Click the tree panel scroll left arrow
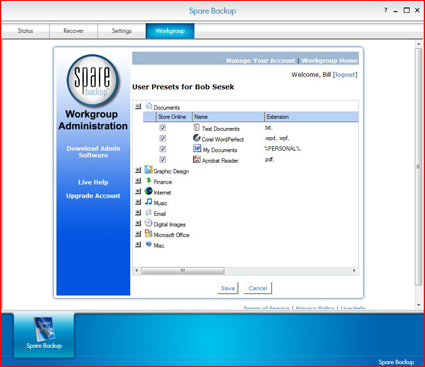The image size is (425, 367). click(x=136, y=271)
